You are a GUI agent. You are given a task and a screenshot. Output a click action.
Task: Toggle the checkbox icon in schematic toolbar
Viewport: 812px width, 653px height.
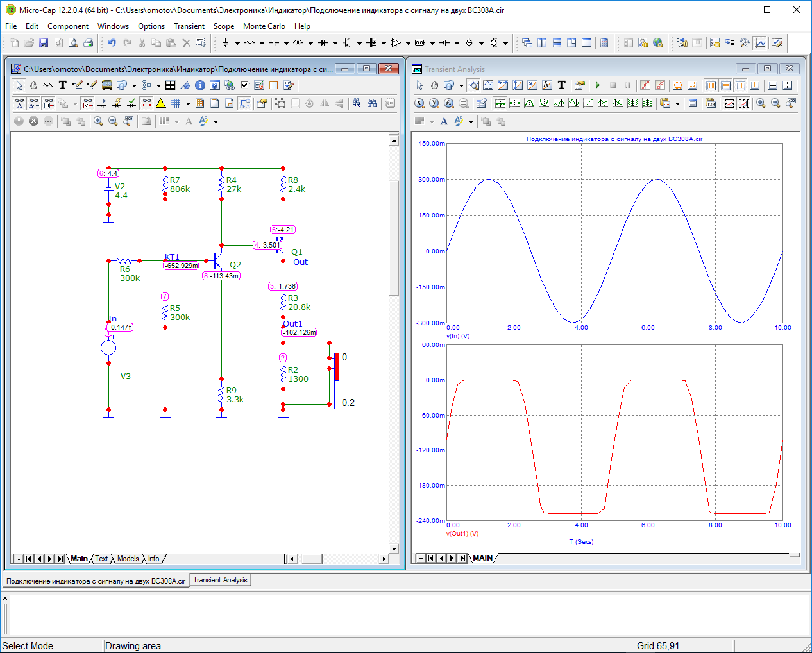244,85
